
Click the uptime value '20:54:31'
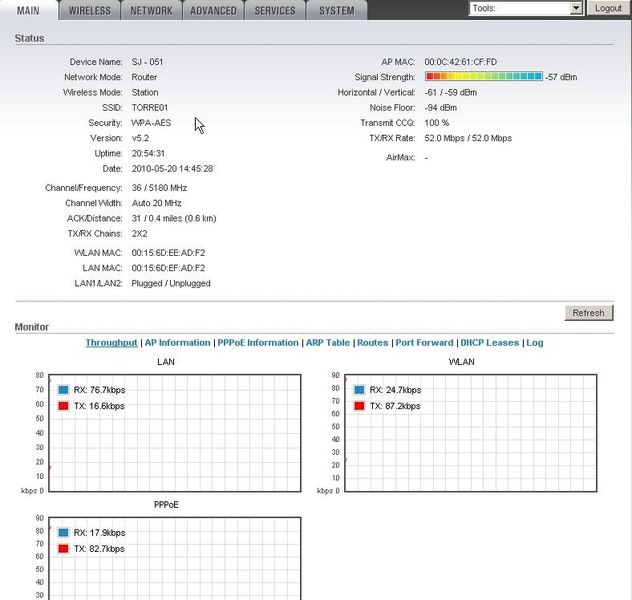(x=148, y=154)
